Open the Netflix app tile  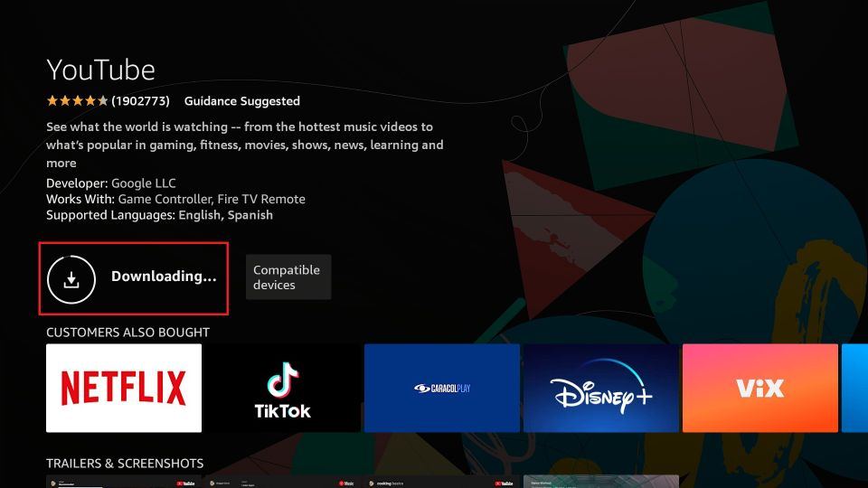[x=124, y=388]
